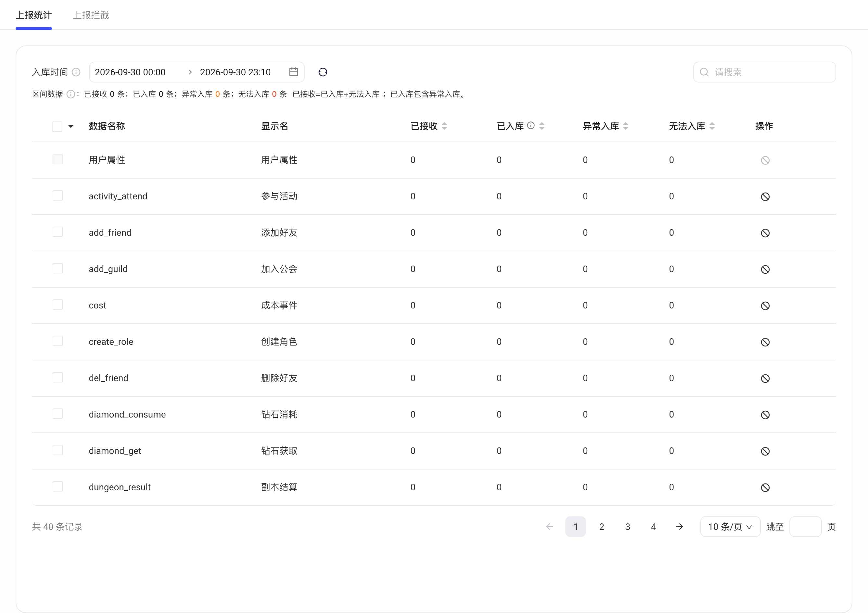Click start date 2026-09-30 00:00 field
This screenshot has height=613, width=868.
[x=130, y=72]
